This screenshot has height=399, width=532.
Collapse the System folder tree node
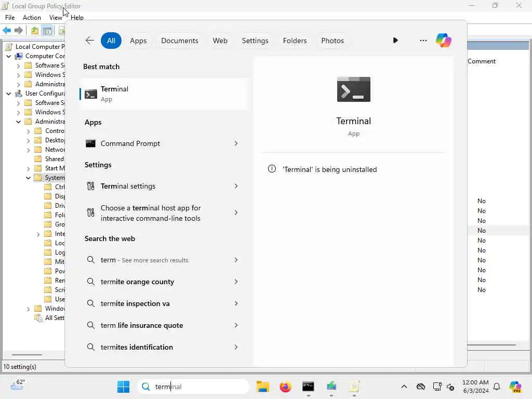29,178
